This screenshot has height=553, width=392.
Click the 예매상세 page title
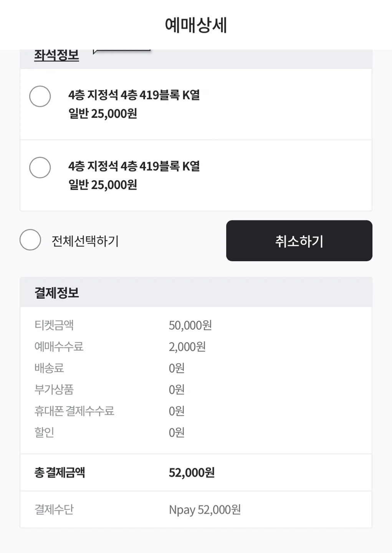[196, 25]
